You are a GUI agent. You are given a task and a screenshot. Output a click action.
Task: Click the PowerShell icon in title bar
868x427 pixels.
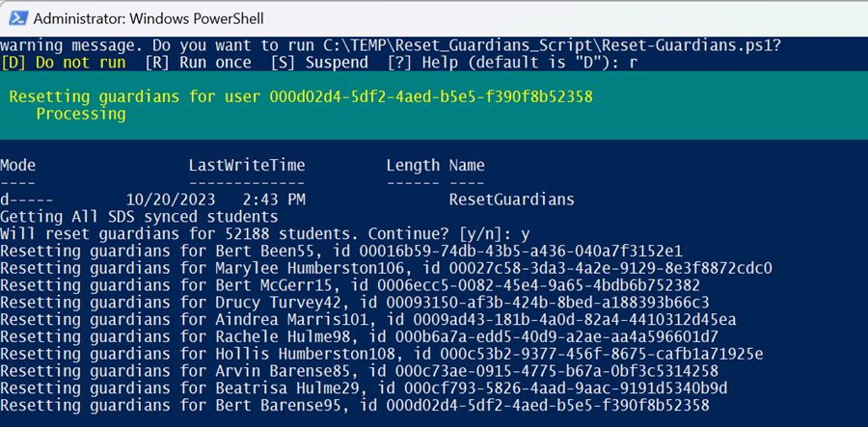(x=17, y=18)
